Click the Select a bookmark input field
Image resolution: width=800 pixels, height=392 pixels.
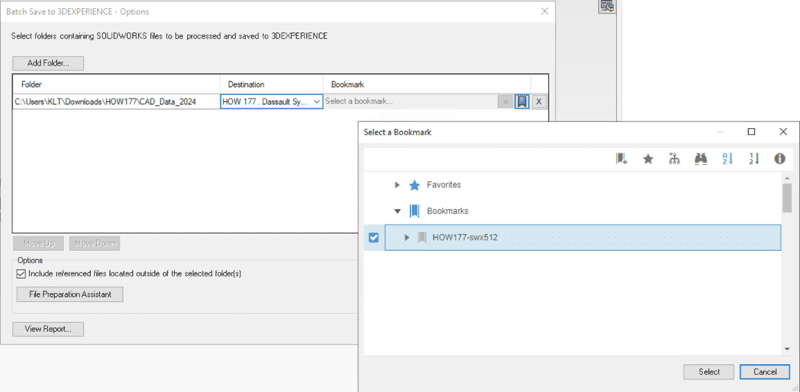tap(411, 102)
